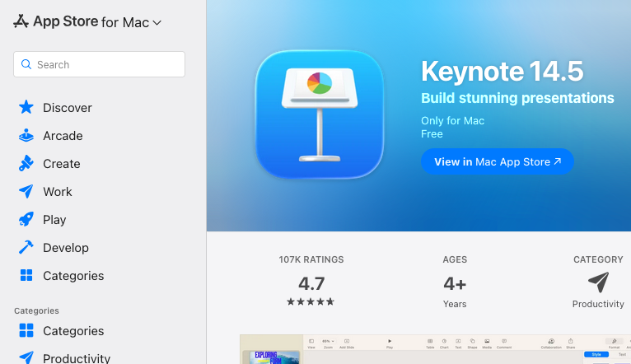The height and width of the screenshot is (364, 631).
Task: Open the Keynote screenshot preview thumbnail
Action: click(x=435, y=349)
